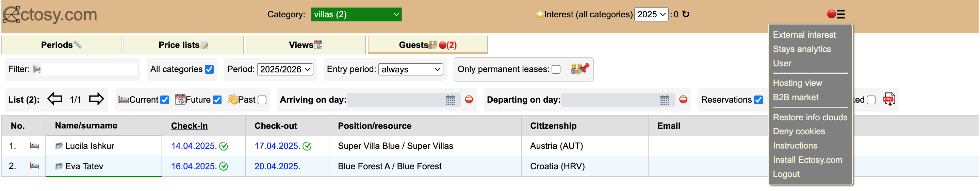Open guest Lucila Ishkur's entry

[89, 146]
